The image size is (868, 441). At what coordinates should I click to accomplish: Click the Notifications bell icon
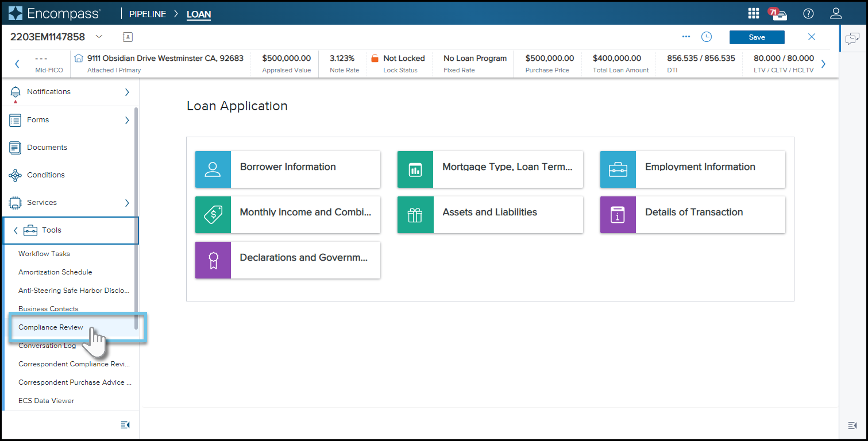coord(16,92)
